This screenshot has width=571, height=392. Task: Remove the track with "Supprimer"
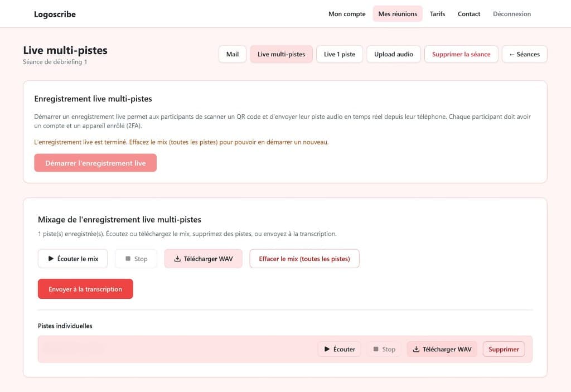[504, 349]
